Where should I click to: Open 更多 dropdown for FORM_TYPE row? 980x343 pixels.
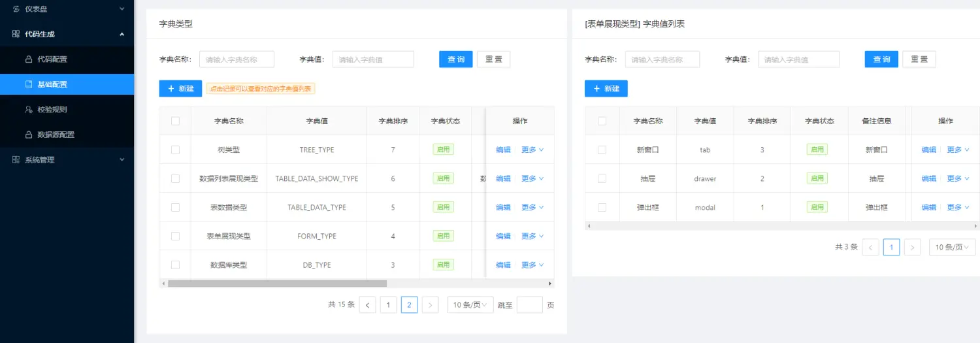pyautogui.click(x=532, y=236)
